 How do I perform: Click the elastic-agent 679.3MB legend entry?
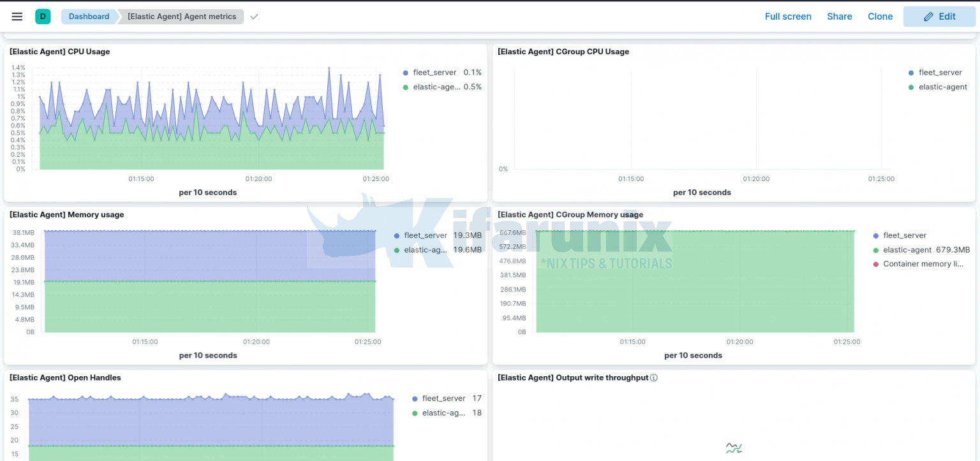tap(924, 250)
